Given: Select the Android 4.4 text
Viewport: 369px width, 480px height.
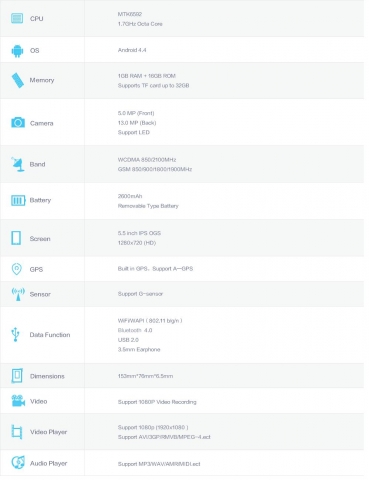Looking at the screenshot, I should tap(132, 50).
